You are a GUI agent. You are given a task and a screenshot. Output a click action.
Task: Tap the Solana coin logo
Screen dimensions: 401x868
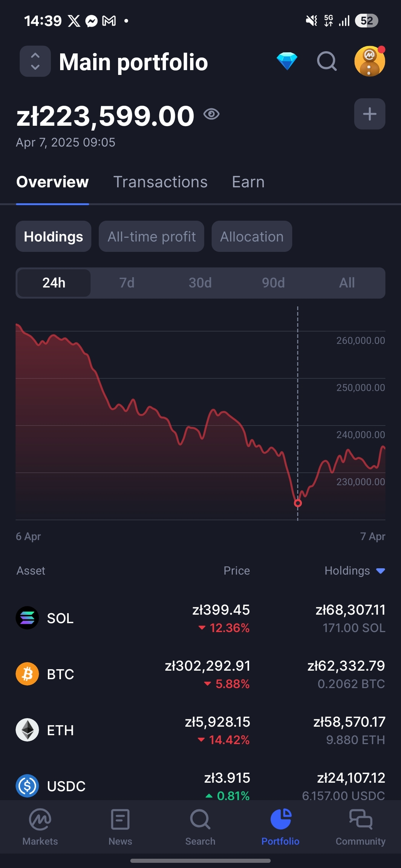pos(27,618)
